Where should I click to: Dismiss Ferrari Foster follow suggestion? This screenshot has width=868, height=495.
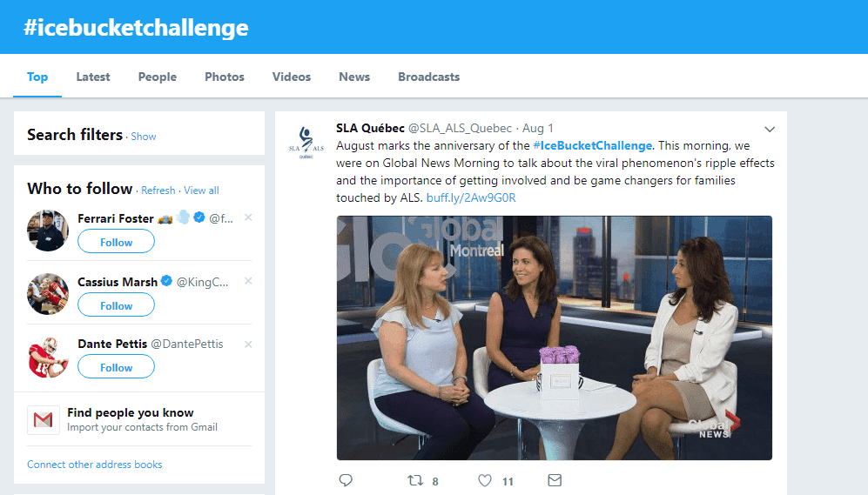pos(248,217)
